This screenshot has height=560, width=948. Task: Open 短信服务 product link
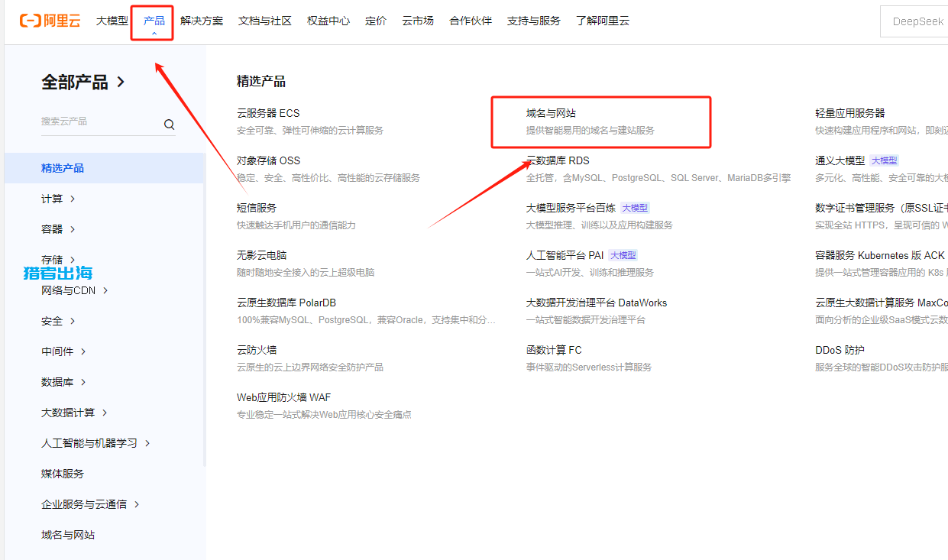[257, 208]
